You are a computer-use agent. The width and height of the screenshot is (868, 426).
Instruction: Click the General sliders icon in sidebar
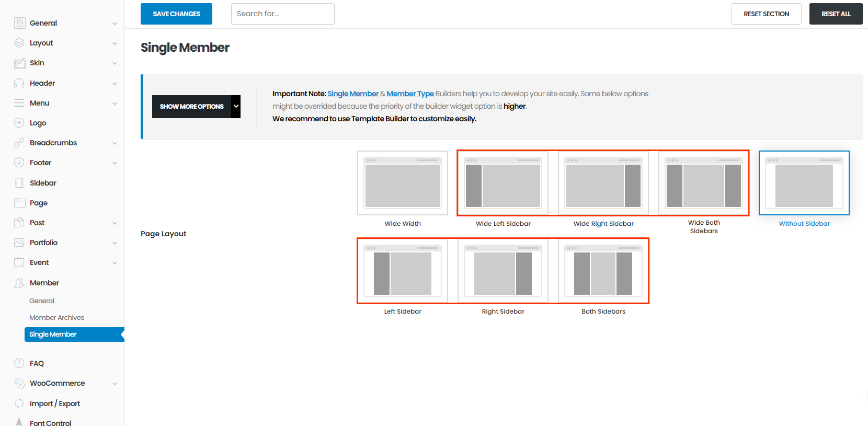tap(19, 23)
